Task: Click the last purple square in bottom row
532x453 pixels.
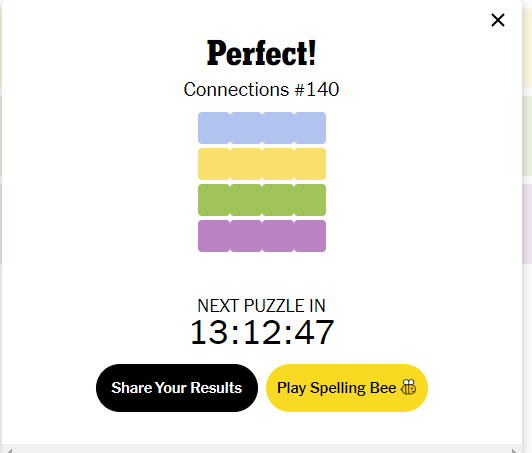Action: 310,236
